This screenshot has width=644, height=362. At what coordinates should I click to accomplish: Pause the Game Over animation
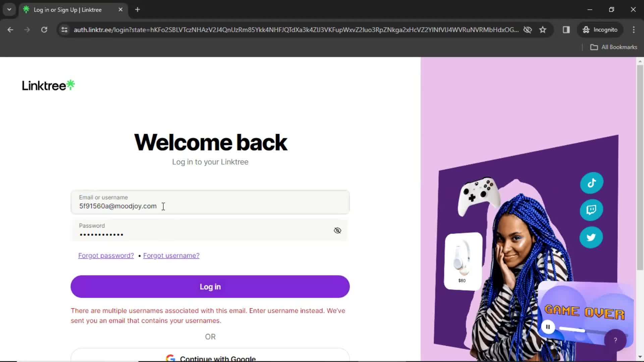[548, 327]
